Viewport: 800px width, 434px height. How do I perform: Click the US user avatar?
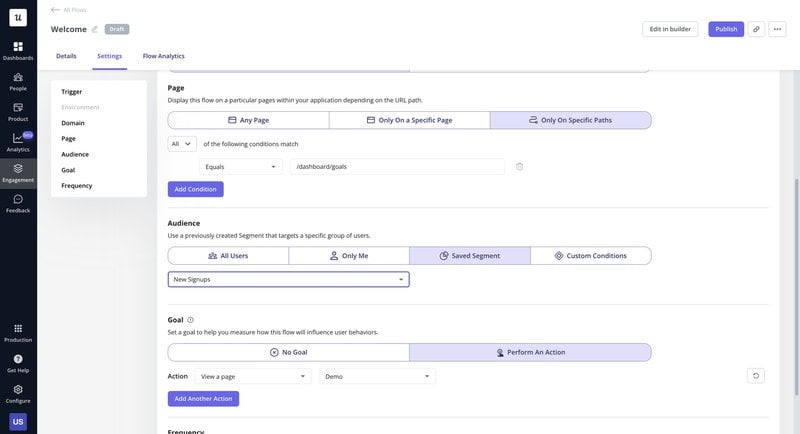click(18, 422)
